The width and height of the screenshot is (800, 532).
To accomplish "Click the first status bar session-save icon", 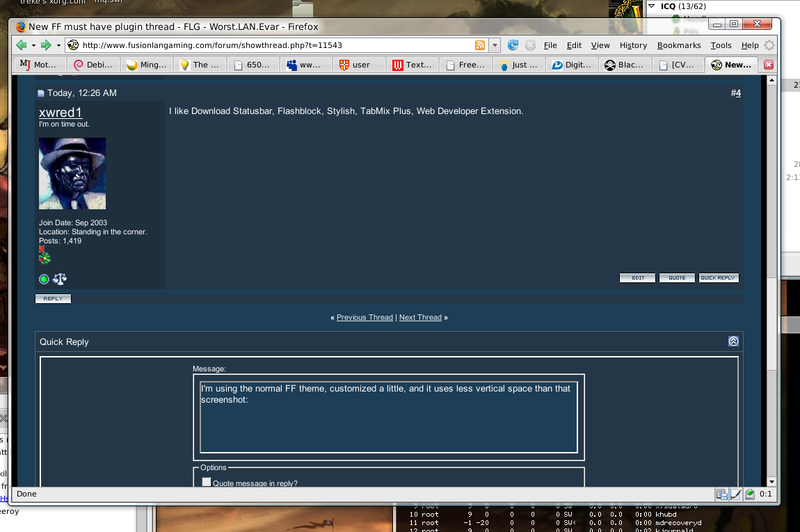I will tap(721, 494).
